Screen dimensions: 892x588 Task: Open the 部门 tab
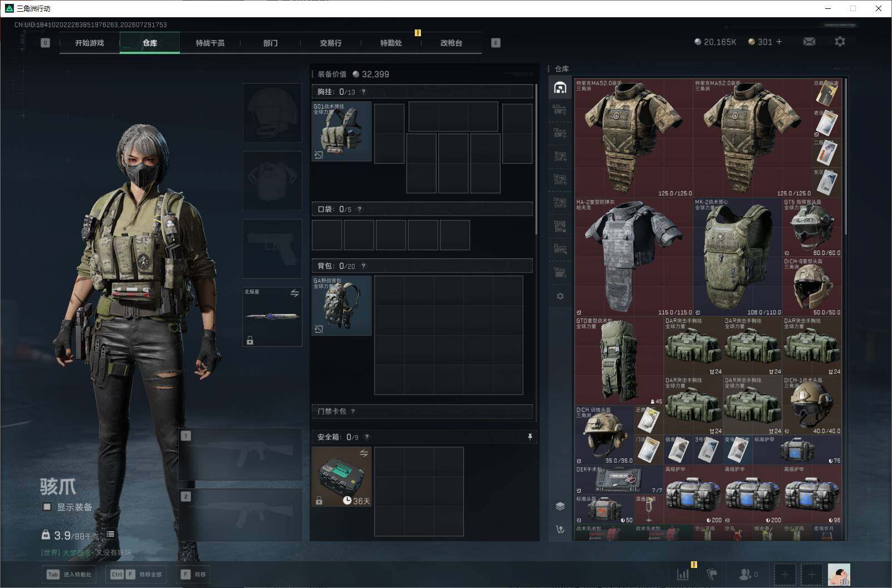271,43
